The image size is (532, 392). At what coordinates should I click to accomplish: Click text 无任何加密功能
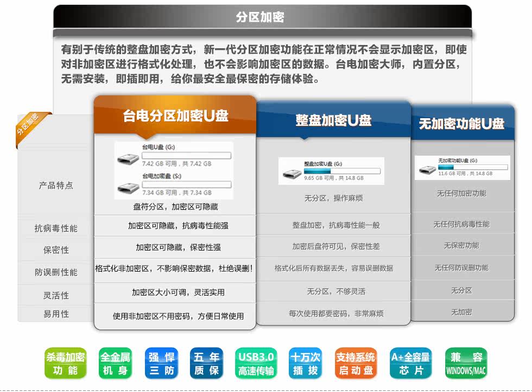(x=461, y=194)
